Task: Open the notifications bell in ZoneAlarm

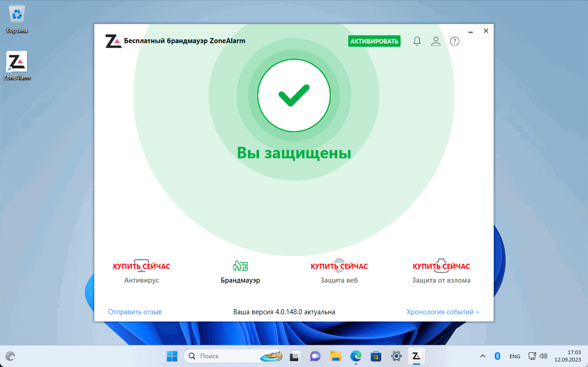Action: point(417,41)
